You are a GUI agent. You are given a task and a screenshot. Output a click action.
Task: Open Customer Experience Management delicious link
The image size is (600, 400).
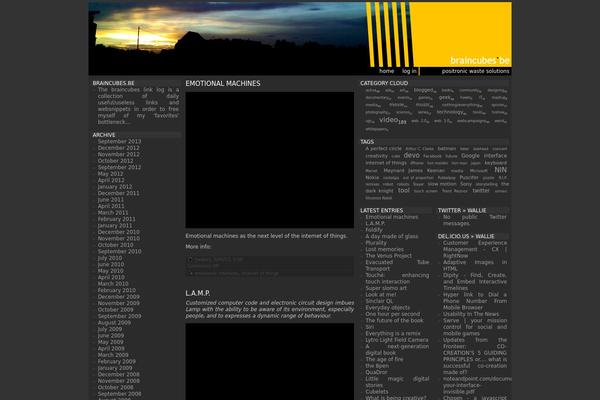click(x=475, y=249)
